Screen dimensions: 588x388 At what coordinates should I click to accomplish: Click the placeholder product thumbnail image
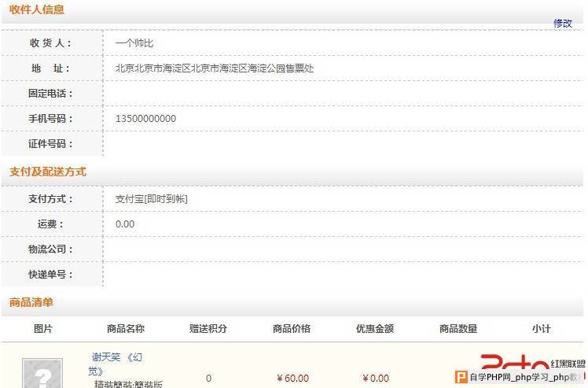(x=42, y=373)
